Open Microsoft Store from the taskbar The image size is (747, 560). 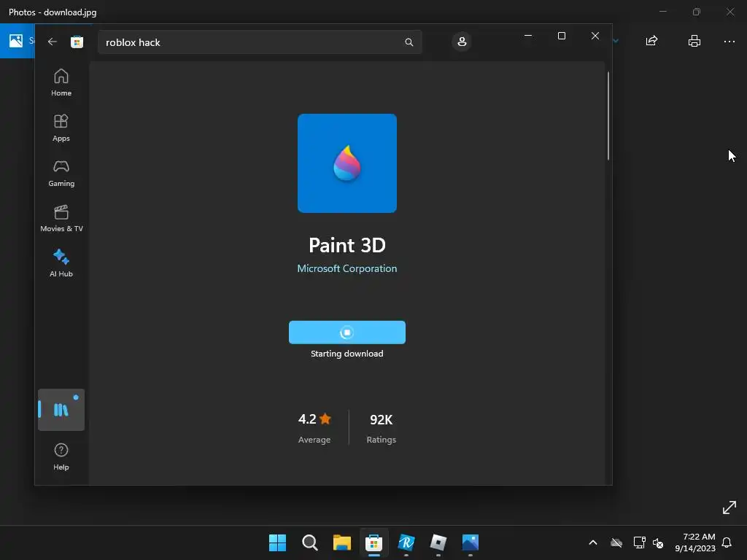(x=374, y=542)
